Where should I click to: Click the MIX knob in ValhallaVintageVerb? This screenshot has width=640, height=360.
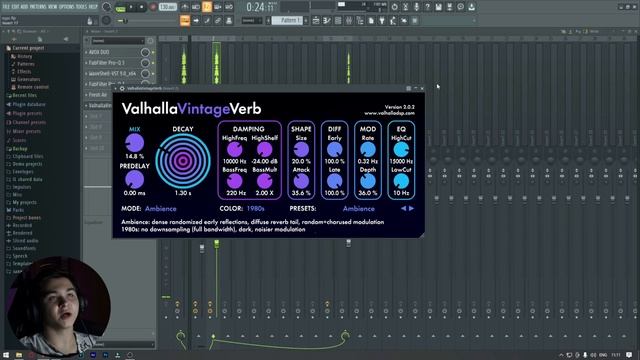(x=134, y=143)
